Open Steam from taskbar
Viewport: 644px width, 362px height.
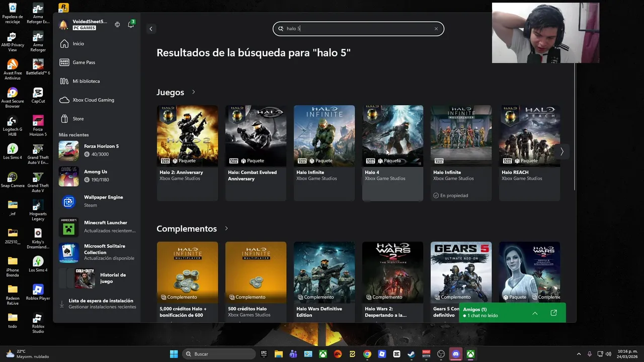point(411,354)
